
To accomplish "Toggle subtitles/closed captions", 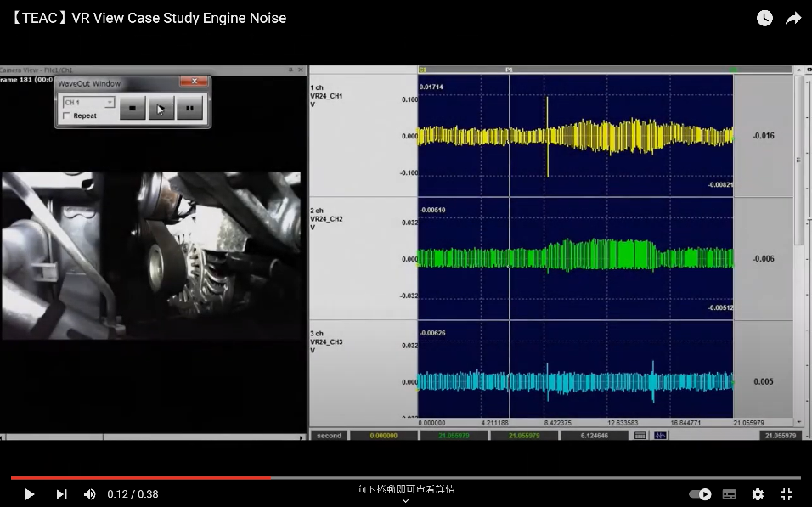I will [x=729, y=494].
